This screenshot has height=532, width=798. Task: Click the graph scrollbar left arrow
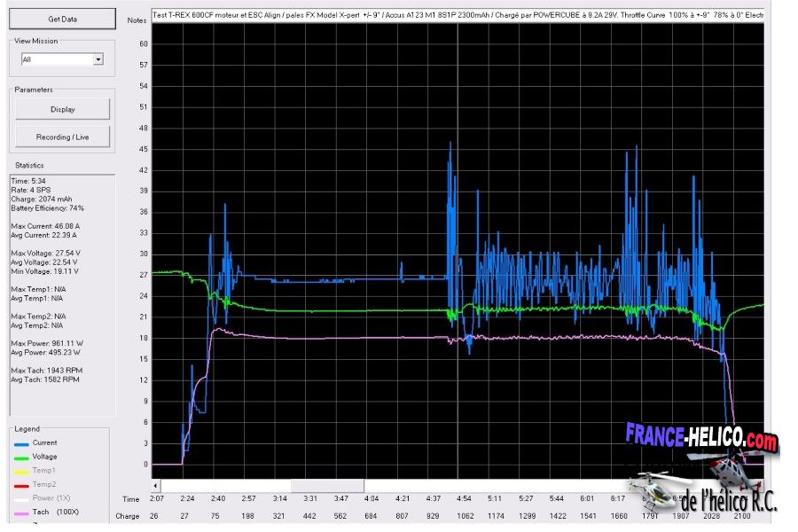[x=157, y=486]
